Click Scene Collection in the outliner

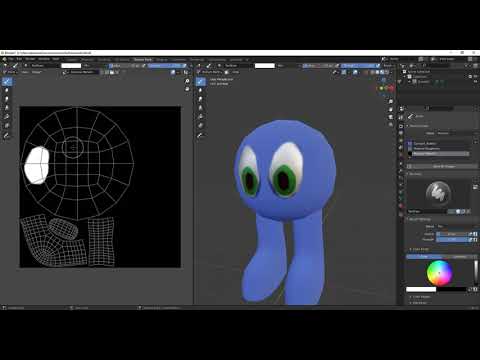(419, 72)
